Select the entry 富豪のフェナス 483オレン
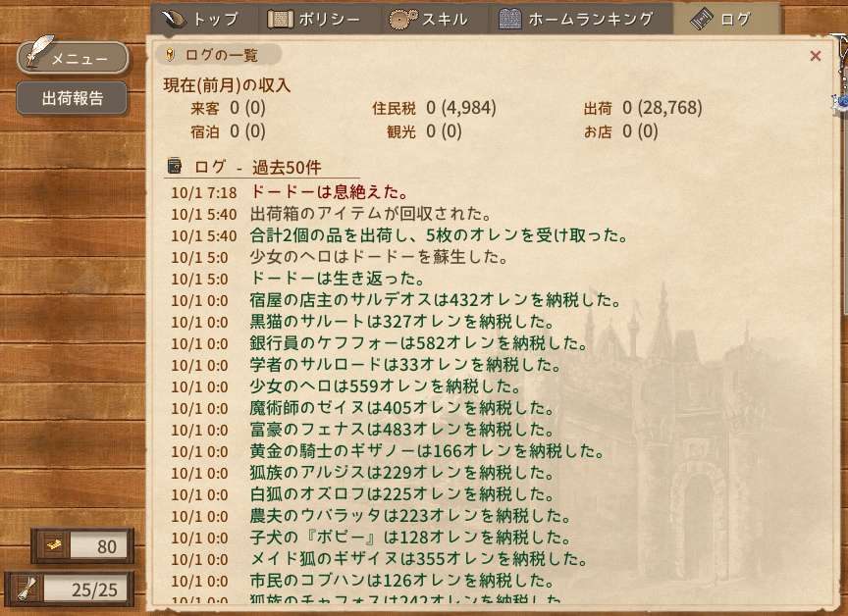This screenshot has width=848, height=616. [402, 430]
